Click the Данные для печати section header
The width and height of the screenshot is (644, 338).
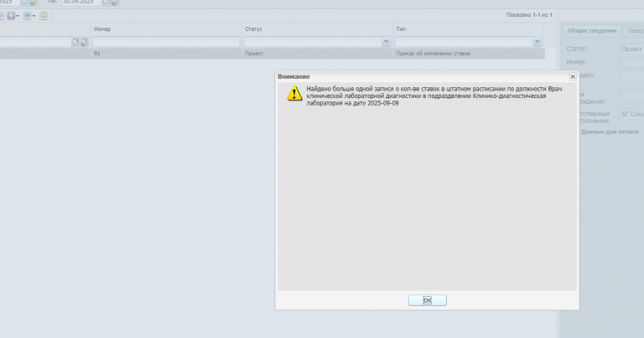[610, 132]
